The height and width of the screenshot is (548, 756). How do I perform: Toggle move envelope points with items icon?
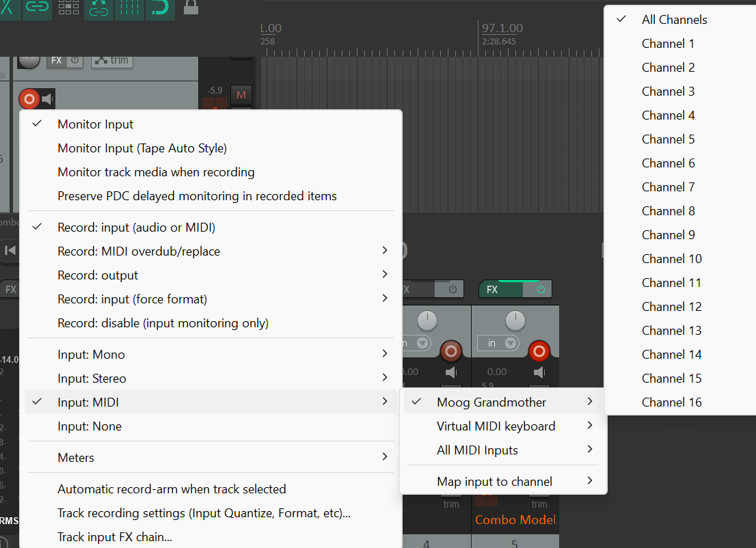[x=99, y=8]
